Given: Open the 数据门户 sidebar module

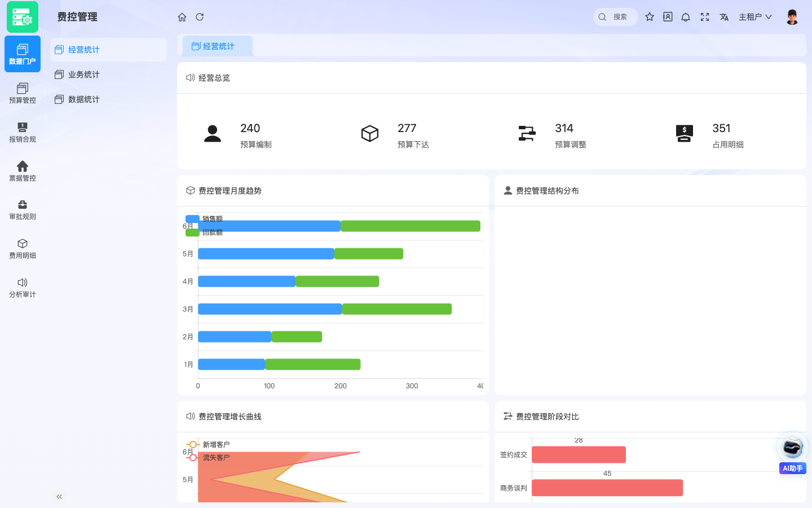Looking at the screenshot, I should [x=23, y=54].
